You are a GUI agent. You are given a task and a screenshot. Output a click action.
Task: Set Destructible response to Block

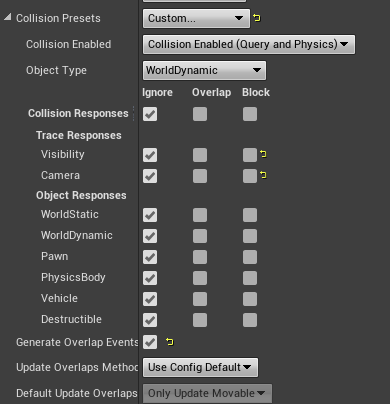click(x=250, y=320)
